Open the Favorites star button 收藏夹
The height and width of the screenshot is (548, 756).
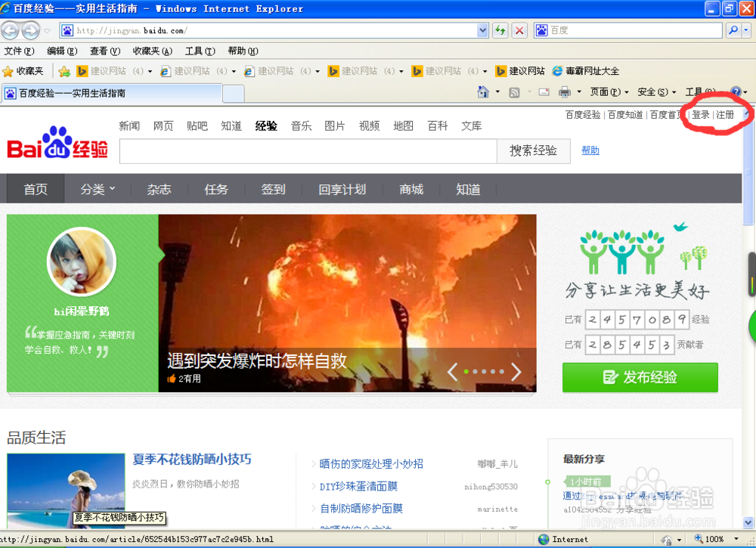(23, 71)
